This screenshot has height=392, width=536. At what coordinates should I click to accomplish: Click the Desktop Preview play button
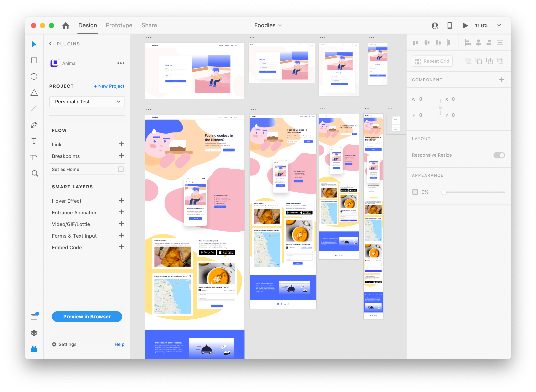(465, 25)
